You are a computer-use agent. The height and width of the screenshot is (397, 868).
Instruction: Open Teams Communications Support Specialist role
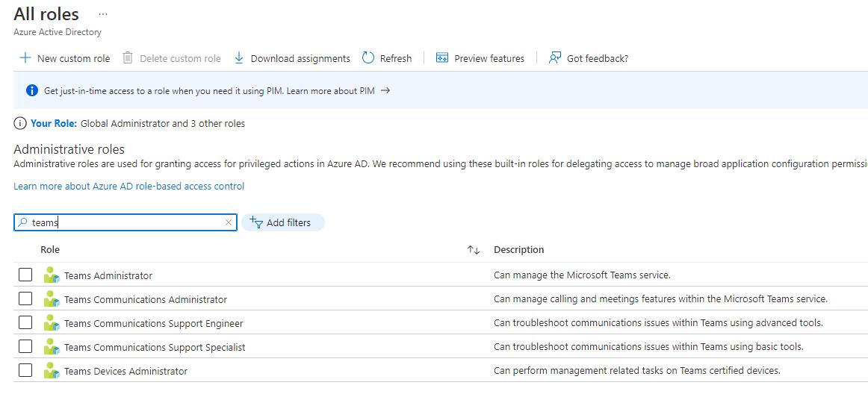click(x=155, y=347)
